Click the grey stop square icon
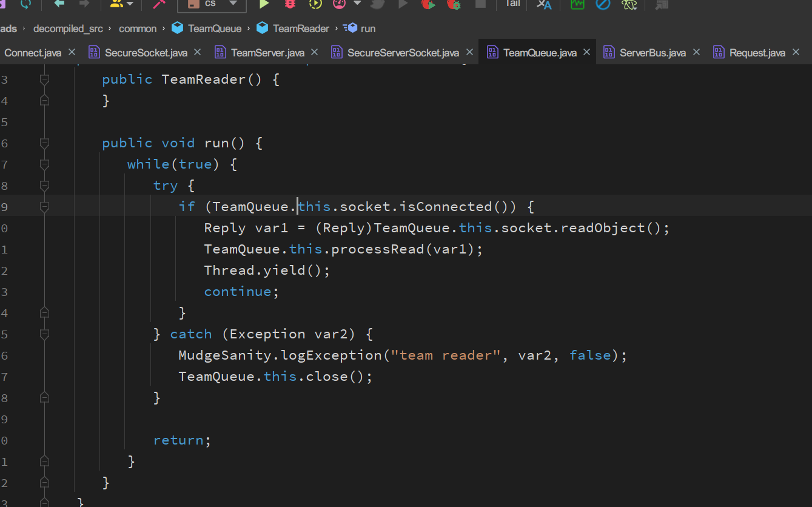 pos(480,4)
